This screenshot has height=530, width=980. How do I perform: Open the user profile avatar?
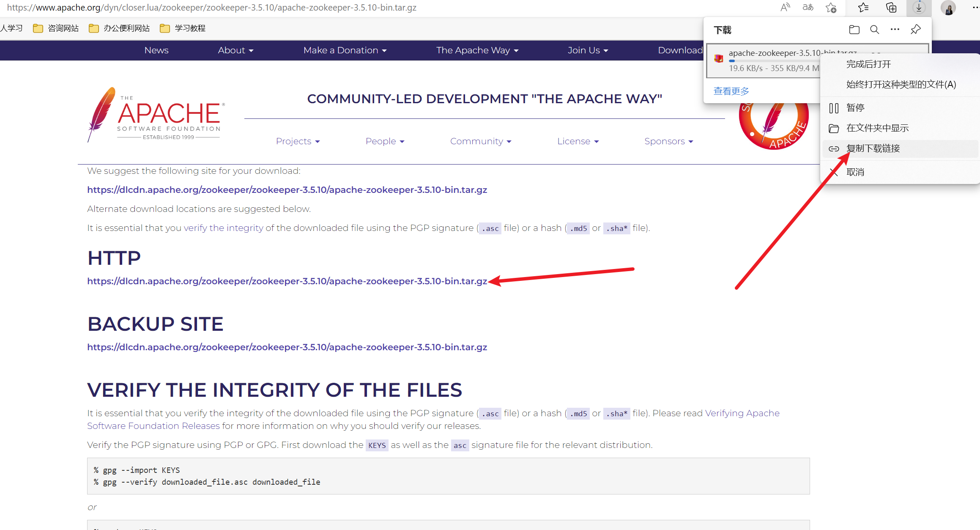tap(948, 8)
